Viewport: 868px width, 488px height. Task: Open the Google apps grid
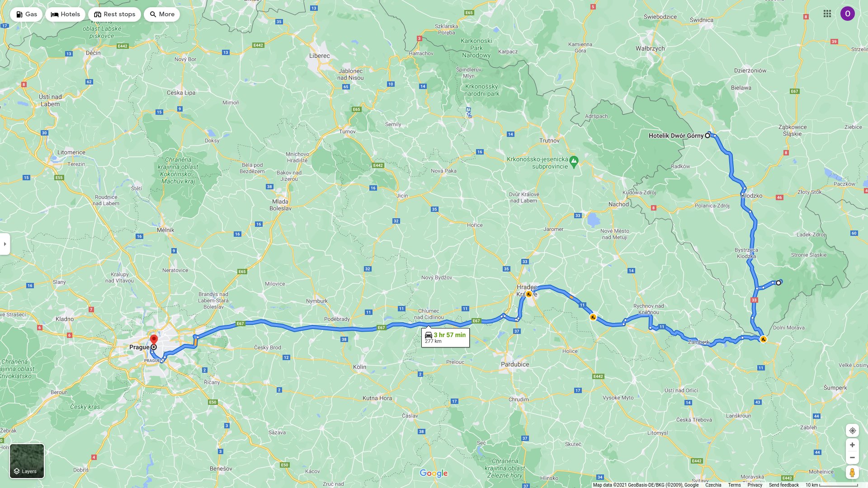click(x=827, y=14)
